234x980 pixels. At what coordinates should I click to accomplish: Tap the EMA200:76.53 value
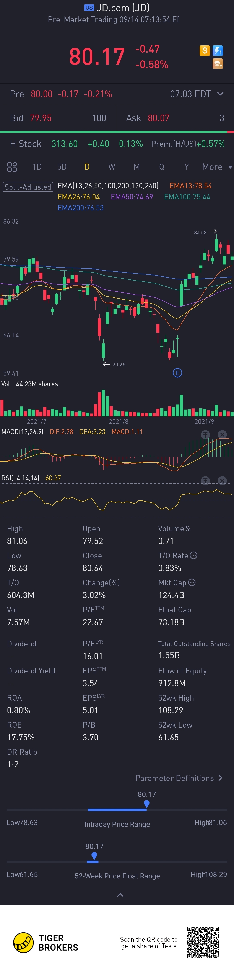[x=80, y=208]
